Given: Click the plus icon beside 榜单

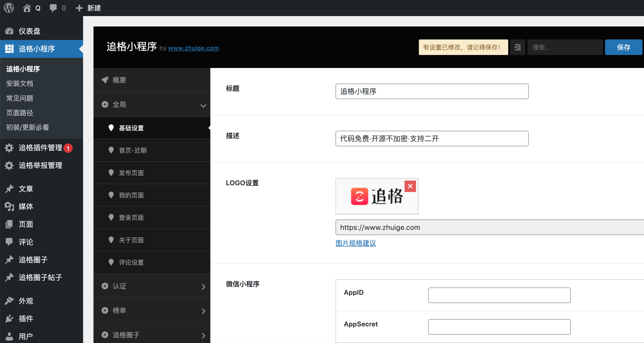Looking at the screenshot, I should pyautogui.click(x=105, y=310).
